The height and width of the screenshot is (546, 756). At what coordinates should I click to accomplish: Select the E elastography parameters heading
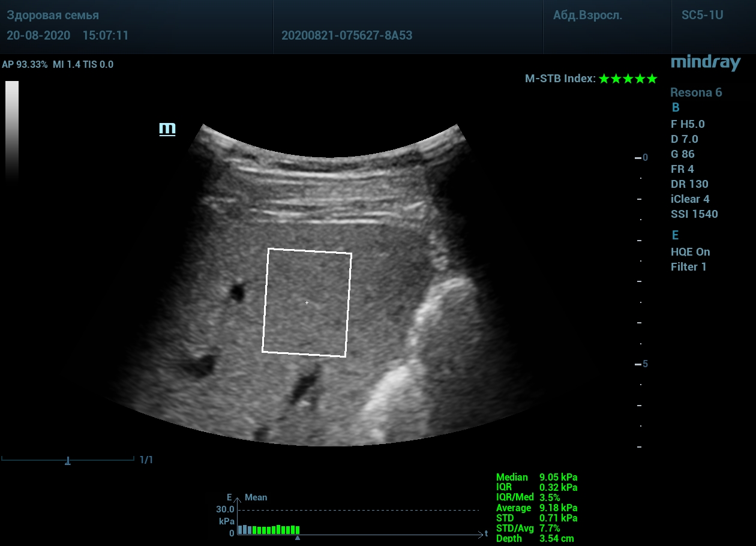coord(675,235)
